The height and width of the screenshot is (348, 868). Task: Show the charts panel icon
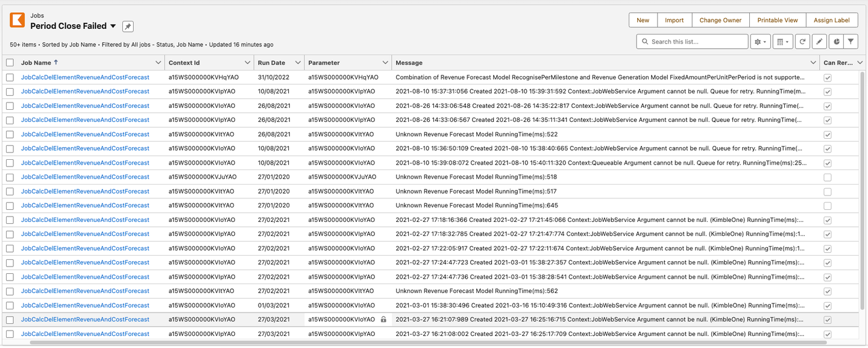click(835, 42)
